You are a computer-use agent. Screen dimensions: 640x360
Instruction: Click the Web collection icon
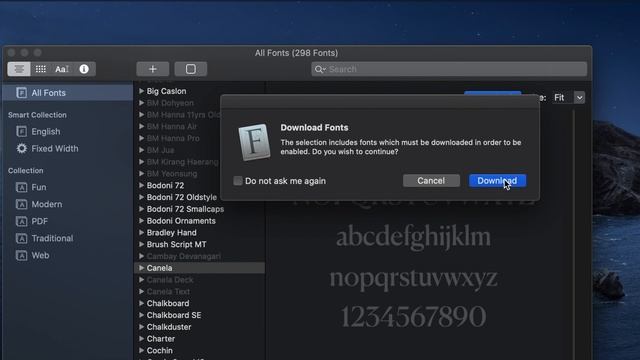tap(21, 256)
